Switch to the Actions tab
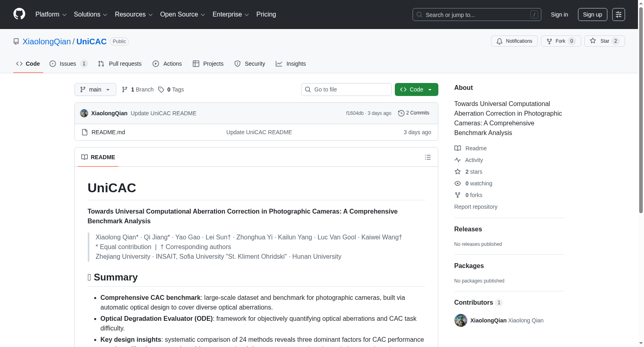 click(x=167, y=64)
